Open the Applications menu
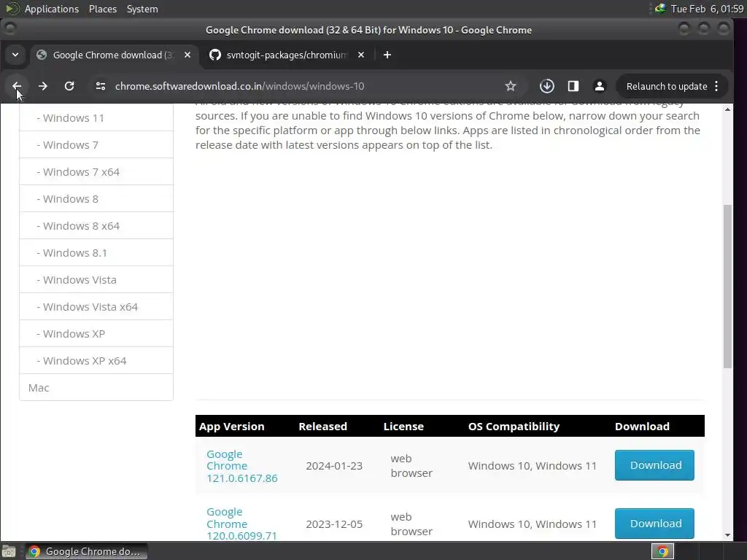747x560 pixels. [52, 9]
